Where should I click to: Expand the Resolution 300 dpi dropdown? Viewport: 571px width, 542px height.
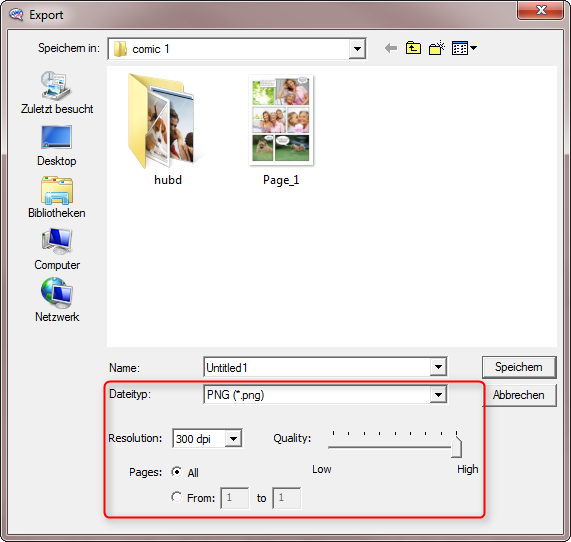pyautogui.click(x=233, y=439)
